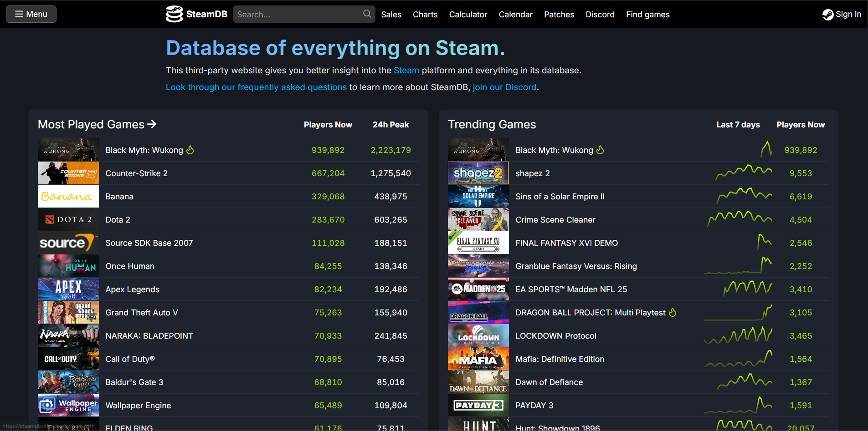Click flame icon beside DRAGON BALL PROJECT
Image resolution: width=868 pixels, height=431 pixels.
coord(673,312)
